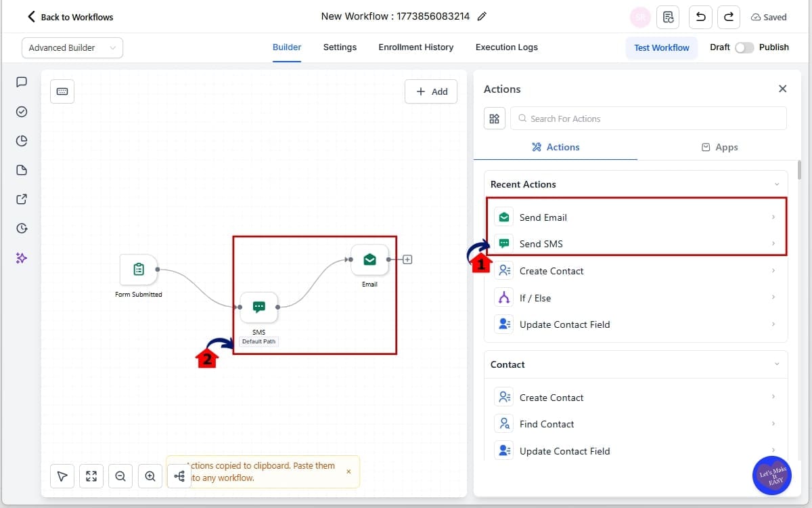This screenshot has width=812, height=508.
Task: Undo the last workflow change
Action: tap(700, 17)
